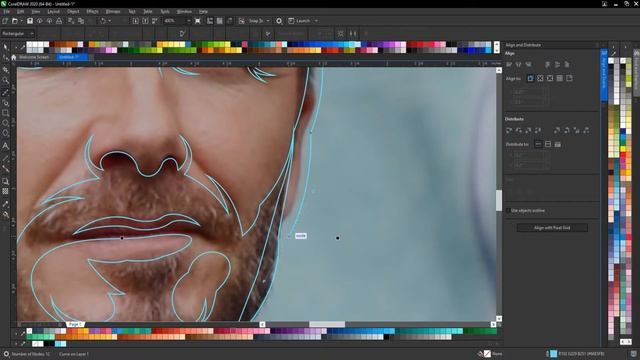Click the Save icon in the toolbar
640x360 pixels.
tap(30, 20)
